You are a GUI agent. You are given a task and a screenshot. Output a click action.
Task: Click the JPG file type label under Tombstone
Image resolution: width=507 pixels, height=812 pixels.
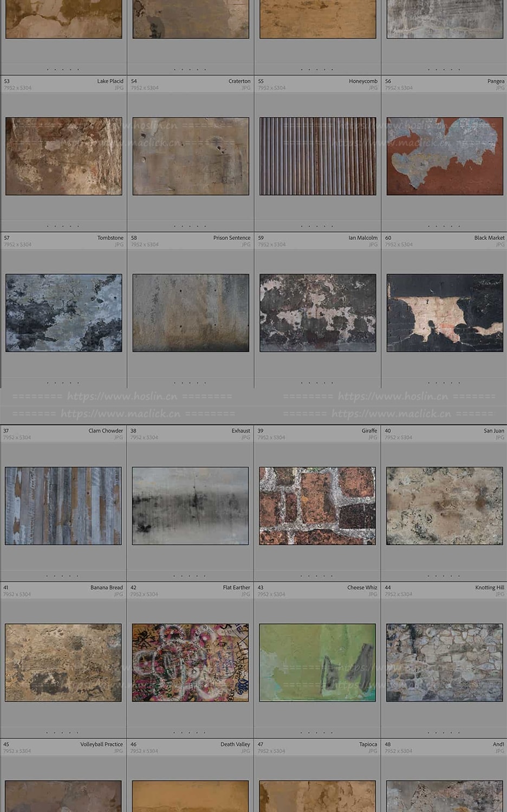point(119,244)
